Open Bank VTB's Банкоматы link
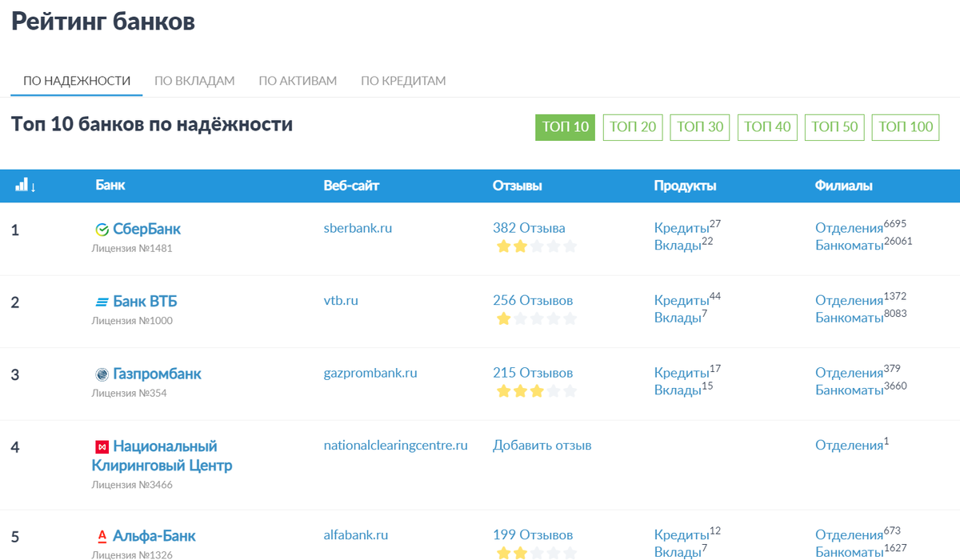The image size is (960, 560). click(x=850, y=318)
